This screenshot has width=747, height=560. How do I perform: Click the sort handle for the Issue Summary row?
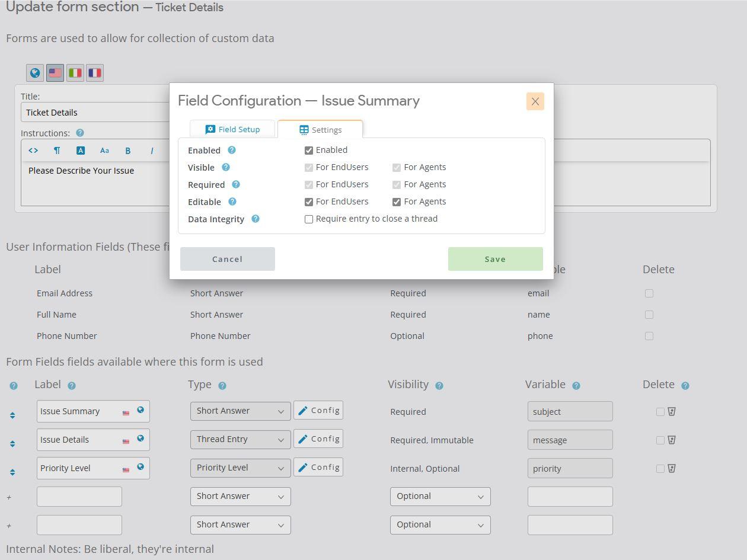[x=12, y=415]
